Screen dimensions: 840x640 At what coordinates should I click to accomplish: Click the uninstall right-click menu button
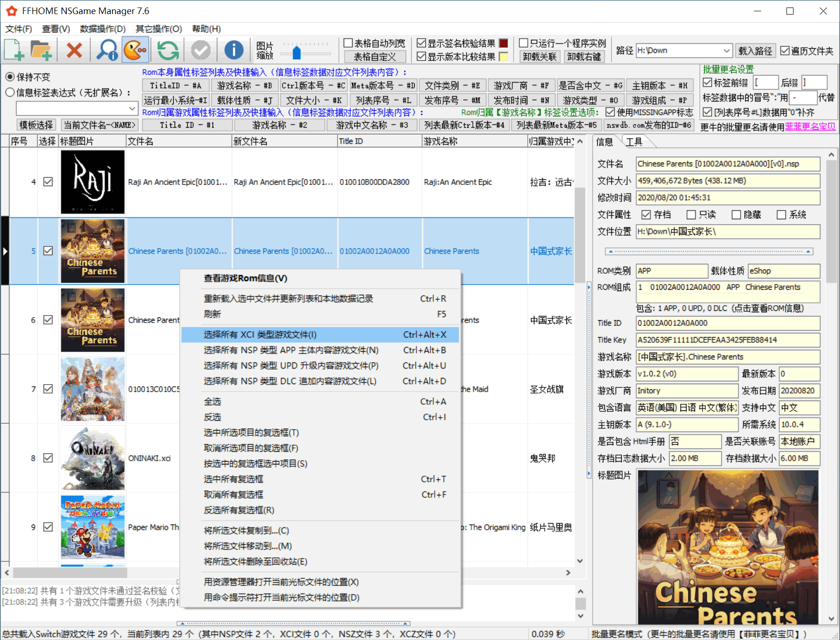[x=584, y=57]
